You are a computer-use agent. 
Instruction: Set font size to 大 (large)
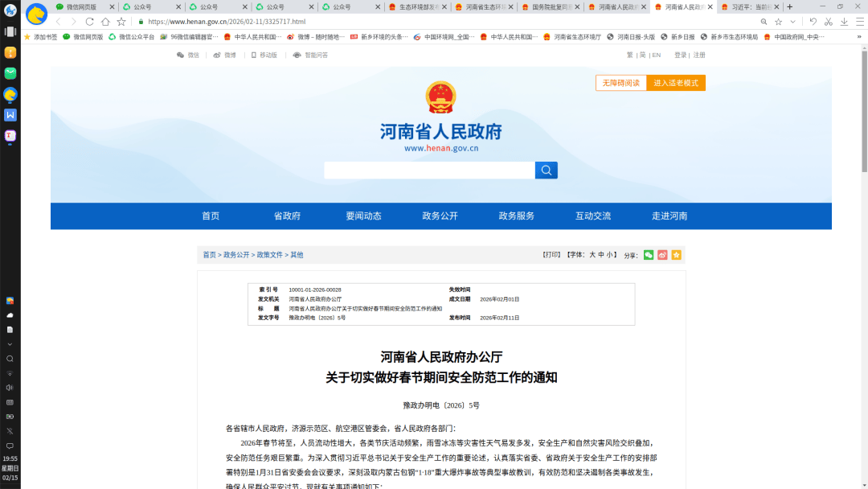[592, 255]
